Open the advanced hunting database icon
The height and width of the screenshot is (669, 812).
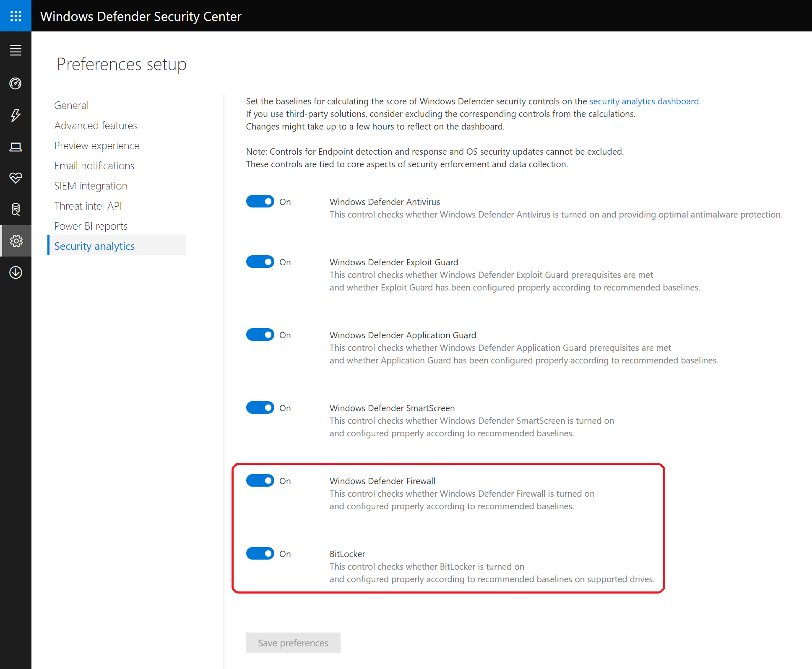pos(16,209)
